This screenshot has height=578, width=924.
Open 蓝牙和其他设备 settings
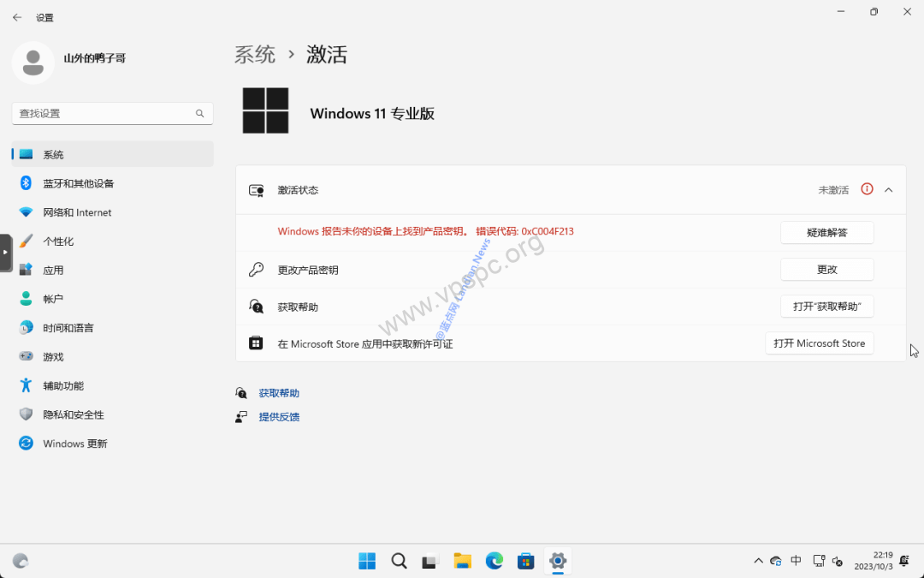pos(113,183)
